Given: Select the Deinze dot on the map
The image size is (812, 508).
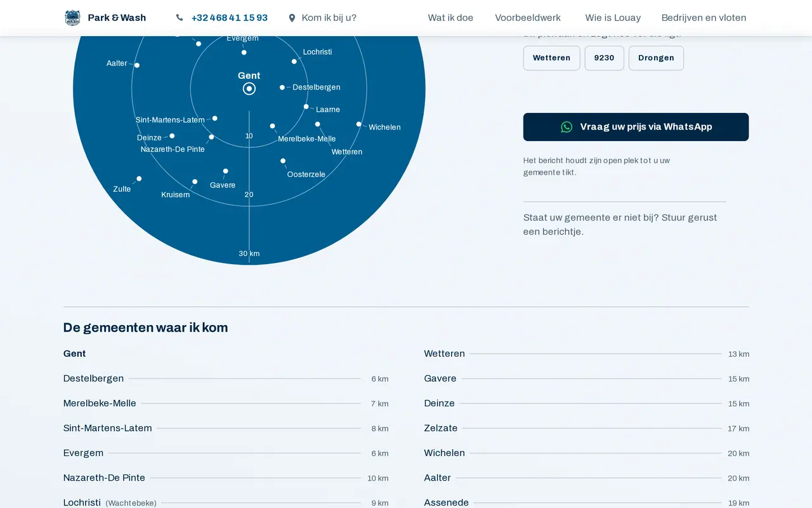Looking at the screenshot, I should [172, 136].
